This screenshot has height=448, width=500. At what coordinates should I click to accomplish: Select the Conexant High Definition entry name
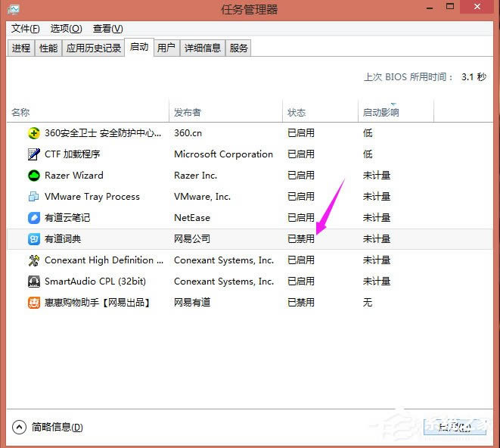[104, 260]
